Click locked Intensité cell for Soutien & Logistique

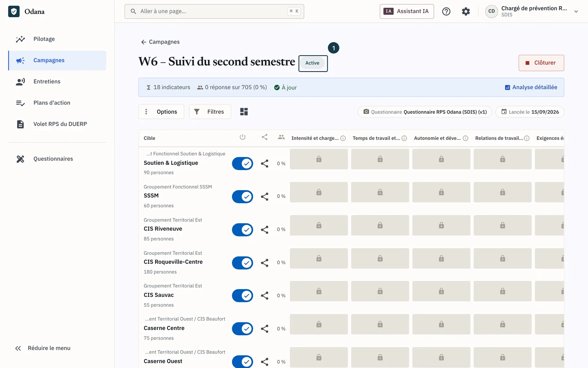pos(319,159)
